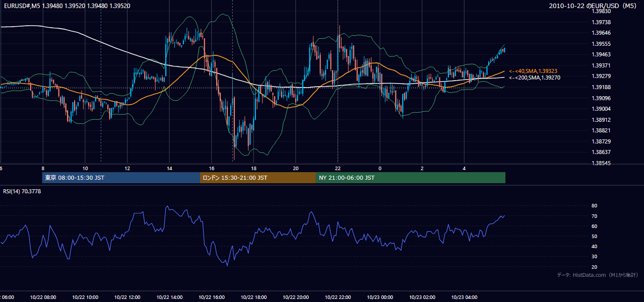Click RSI scale level 20
The width and height of the screenshot is (644, 302).
(x=594, y=267)
